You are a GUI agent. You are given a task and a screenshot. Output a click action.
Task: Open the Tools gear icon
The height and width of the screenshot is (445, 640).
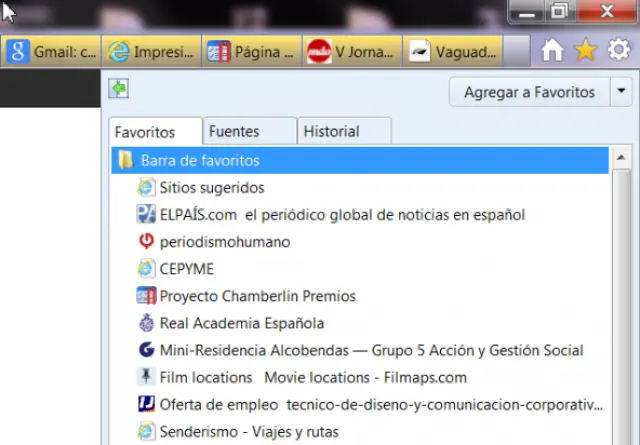pyautogui.click(x=619, y=50)
